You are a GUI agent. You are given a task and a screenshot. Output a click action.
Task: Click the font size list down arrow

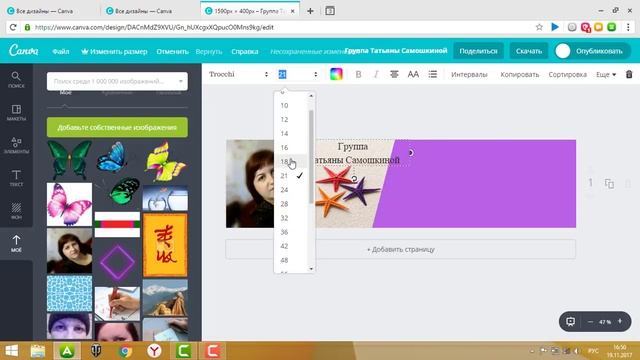311,269
